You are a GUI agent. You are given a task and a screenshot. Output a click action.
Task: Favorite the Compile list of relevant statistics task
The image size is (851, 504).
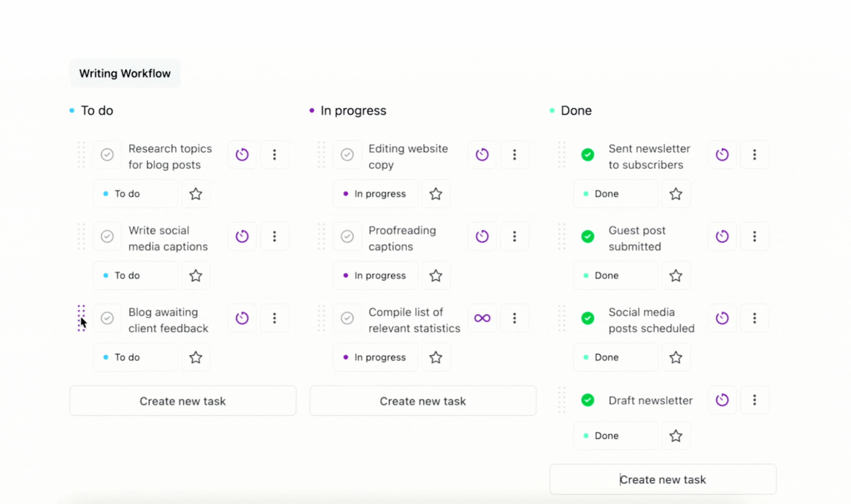(x=435, y=357)
